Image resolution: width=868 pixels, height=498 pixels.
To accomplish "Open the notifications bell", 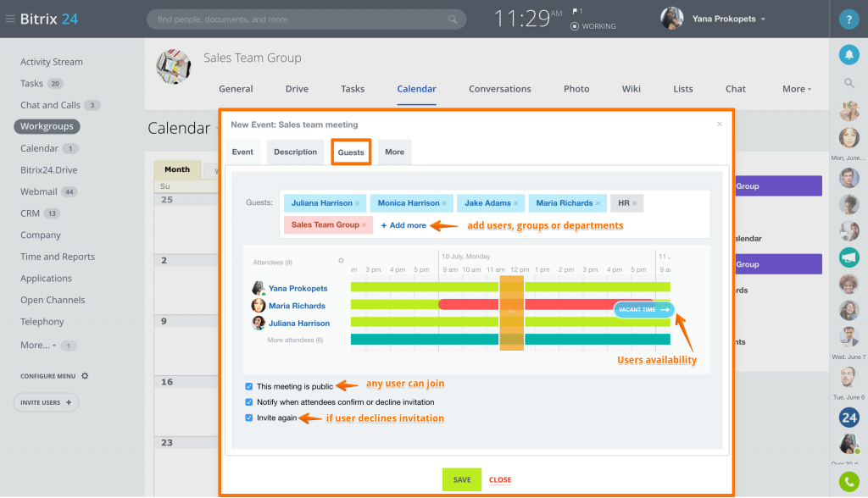I will (849, 54).
